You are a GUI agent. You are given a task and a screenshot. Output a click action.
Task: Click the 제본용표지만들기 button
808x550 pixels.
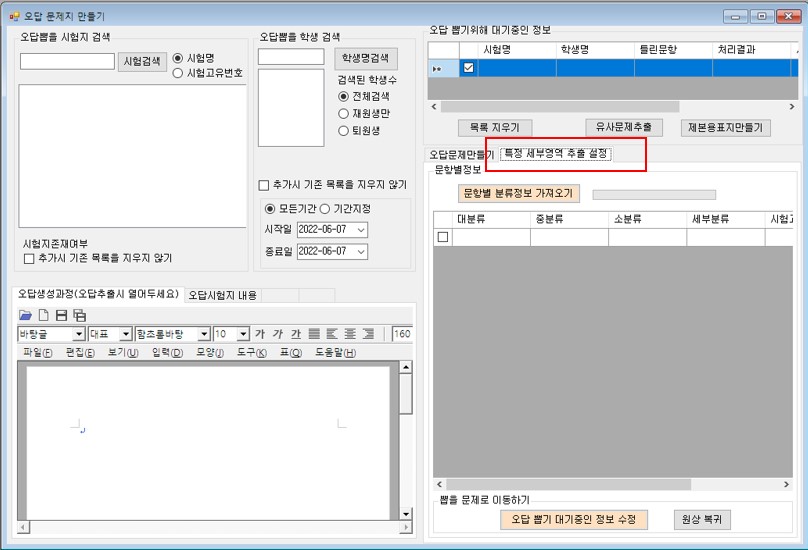tap(726, 127)
